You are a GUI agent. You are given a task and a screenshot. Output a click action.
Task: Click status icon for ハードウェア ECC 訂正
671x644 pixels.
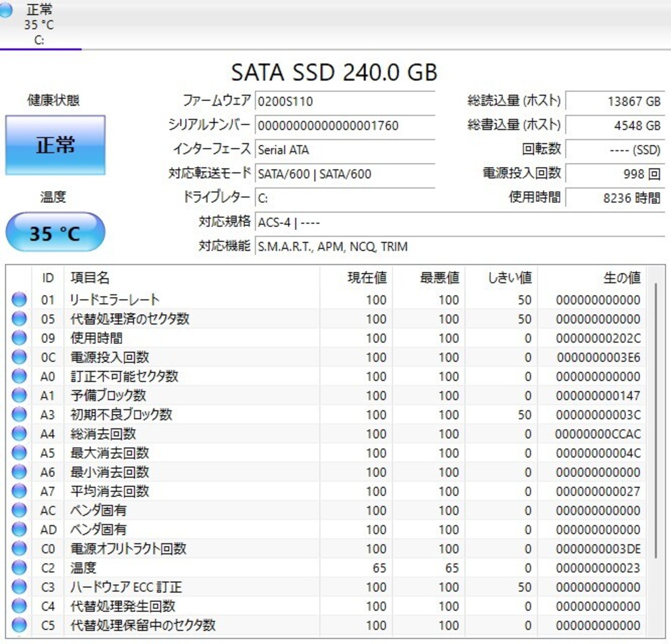point(19,587)
